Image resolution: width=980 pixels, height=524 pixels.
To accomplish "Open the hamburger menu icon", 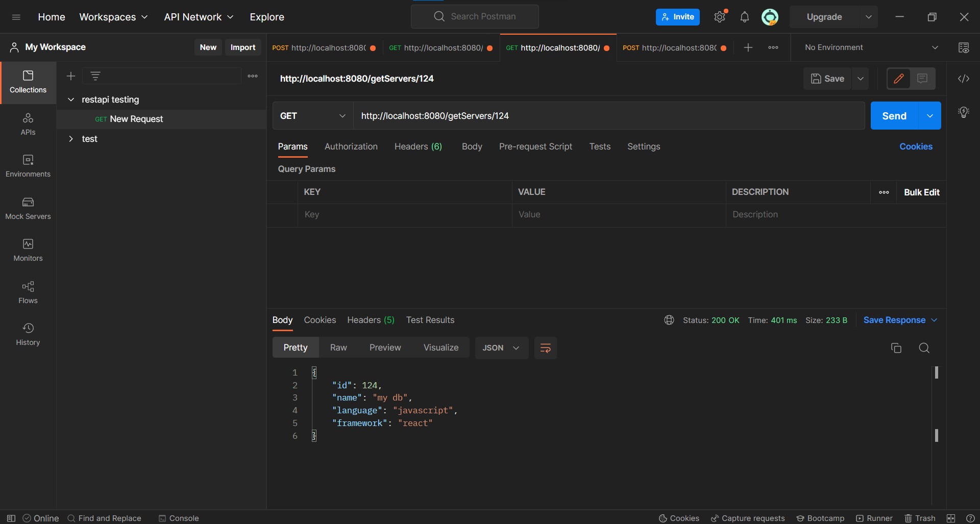I will (16, 17).
